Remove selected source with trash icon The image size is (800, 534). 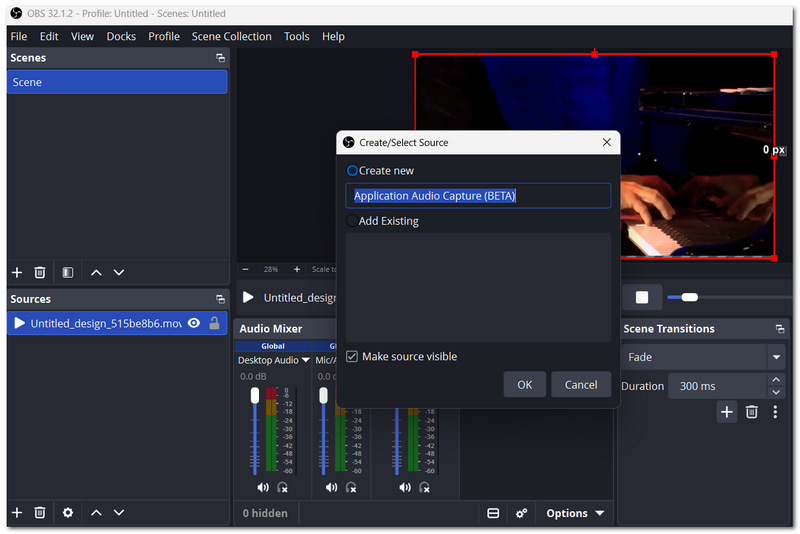click(x=40, y=513)
